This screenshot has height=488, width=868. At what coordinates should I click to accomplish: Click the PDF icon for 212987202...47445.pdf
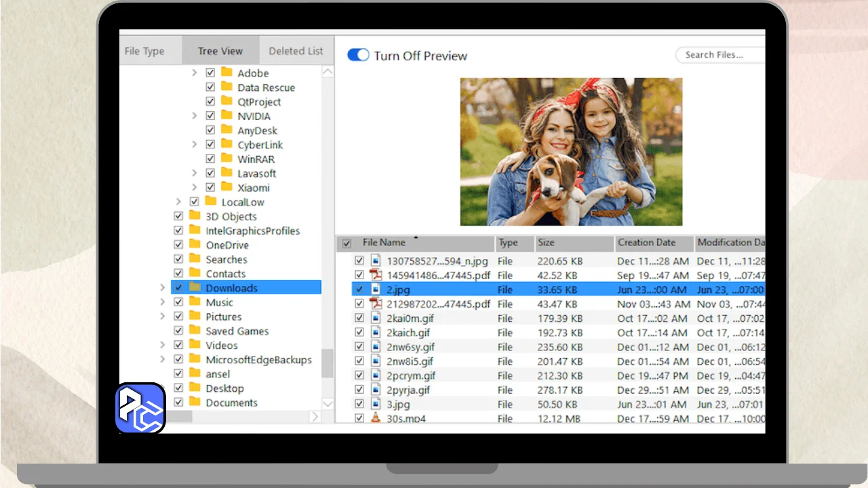pyautogui.click(x=376, y=304)
